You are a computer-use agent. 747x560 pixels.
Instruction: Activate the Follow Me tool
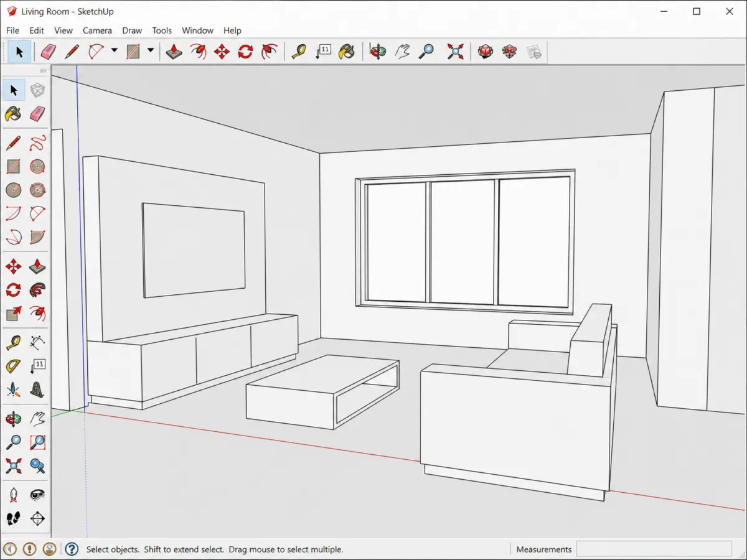point(37,290)
